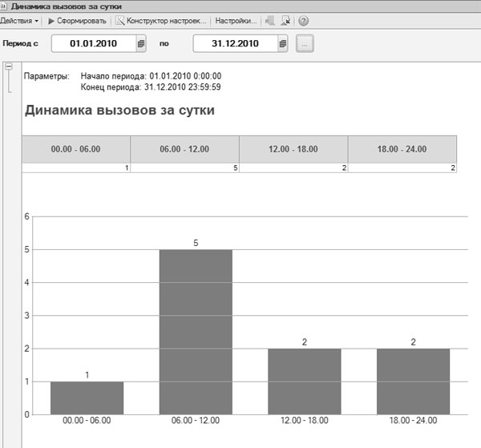Image resolution: width=481 pixels, height=448 pixels.
Task: Click the Конец периода parameter text
Action: click(151, 87)
